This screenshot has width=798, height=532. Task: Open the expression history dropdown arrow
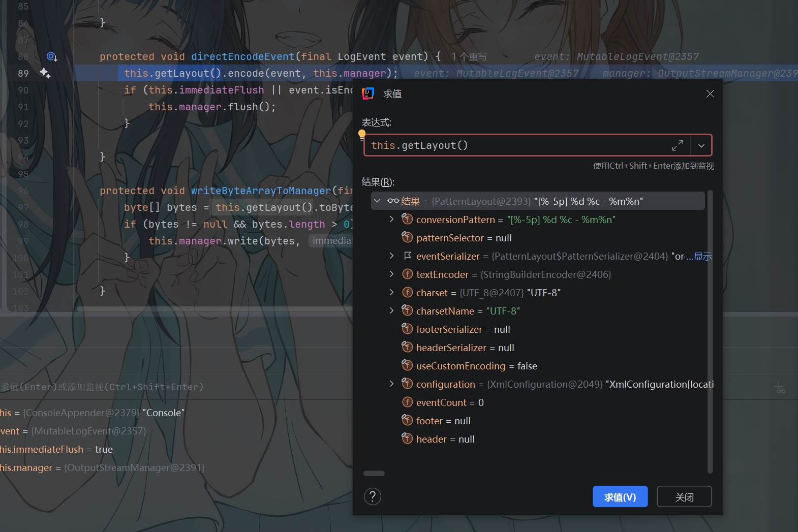click(701, 145)
